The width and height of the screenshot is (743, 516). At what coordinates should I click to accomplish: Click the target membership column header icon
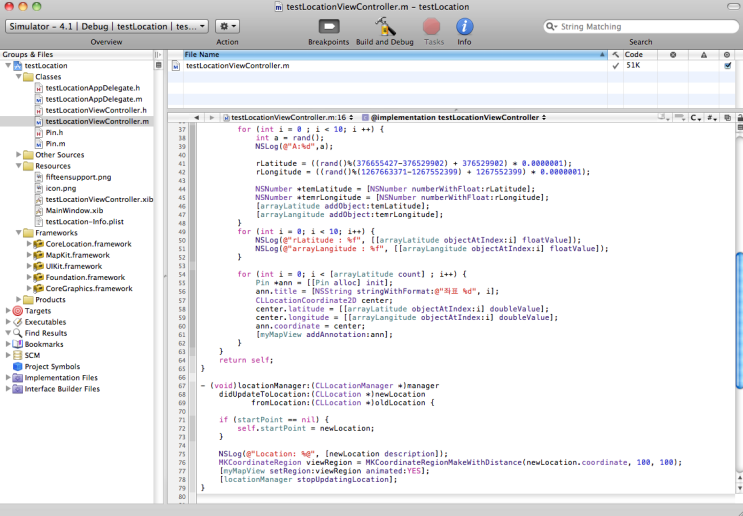[727, 54]
